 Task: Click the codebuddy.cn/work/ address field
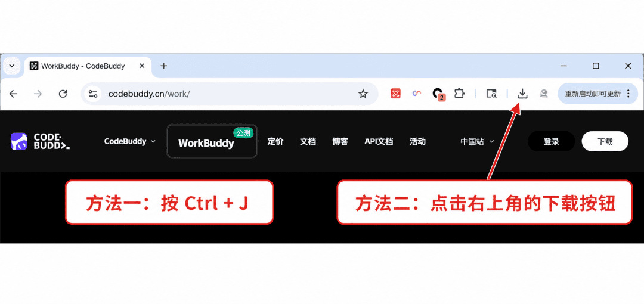(x=230, y=94)
